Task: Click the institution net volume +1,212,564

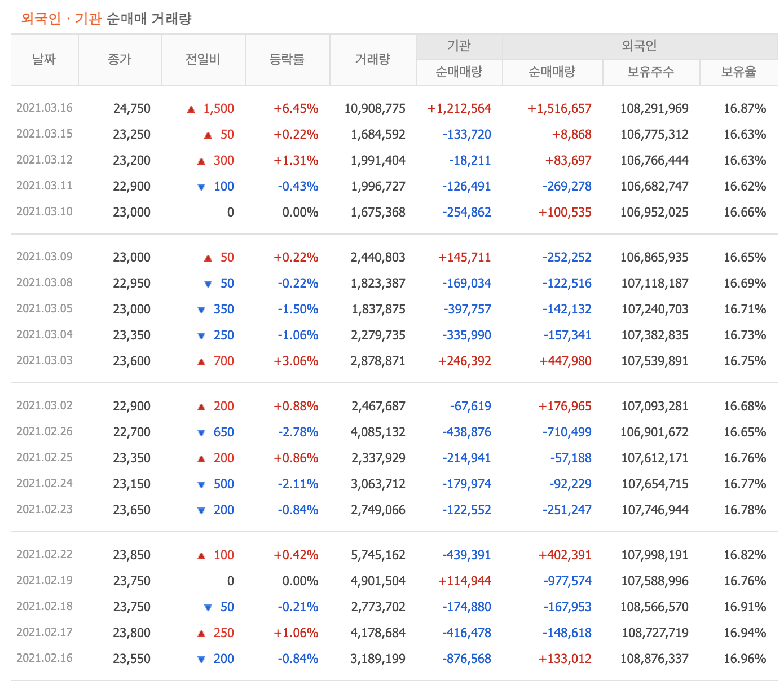Action: pyautogui.click(x=460, y=108)
